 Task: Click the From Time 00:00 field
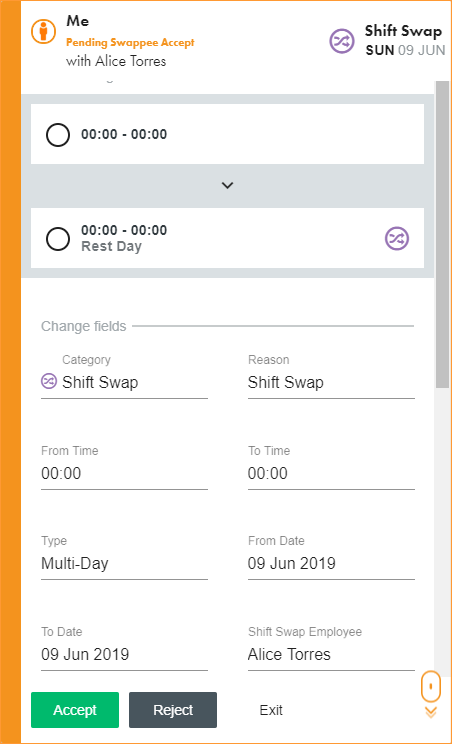click(x=124, y=474)
